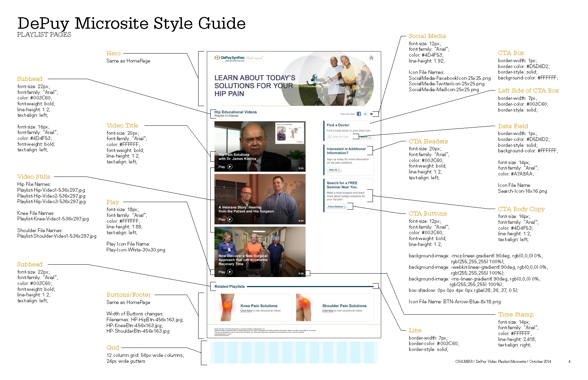Click the Sign Up button

(334, 170)
